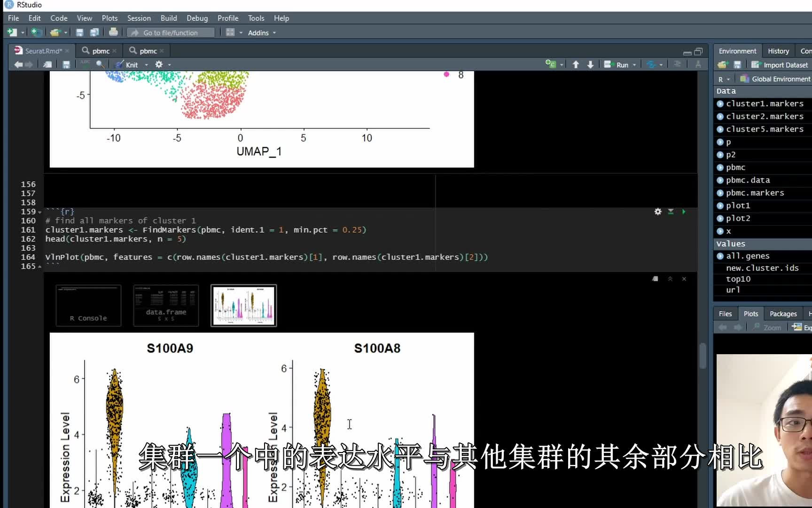This screenshot has width=812, height=508.
Task: Click the publish document icon
Action: (651, 64)
